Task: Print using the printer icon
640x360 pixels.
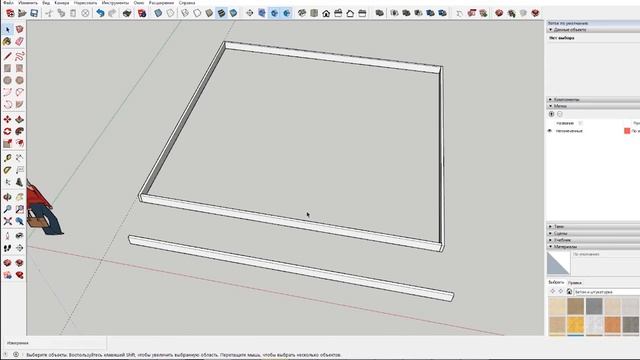Action: (x=127, y=13)
